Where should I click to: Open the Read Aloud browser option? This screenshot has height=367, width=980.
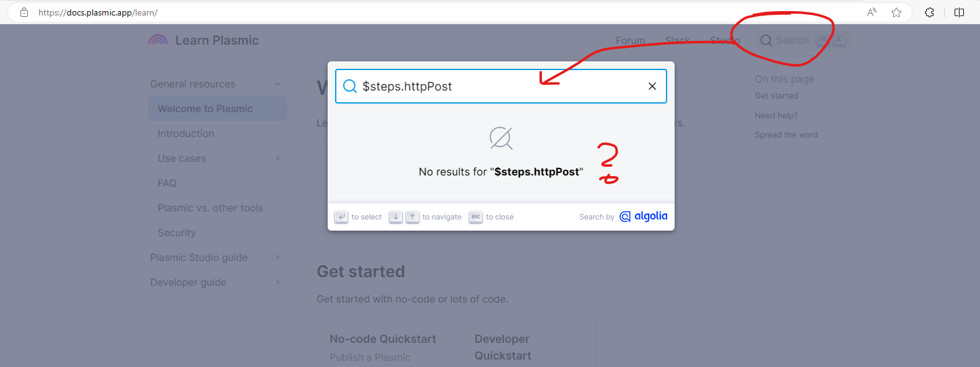(x=872, y=12)
